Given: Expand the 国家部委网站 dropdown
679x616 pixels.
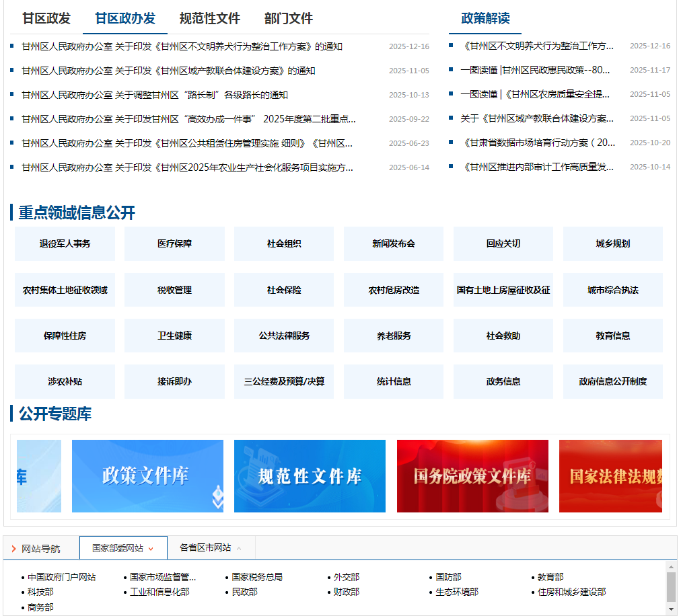Looking at the screenshot, I should (123, 548).
